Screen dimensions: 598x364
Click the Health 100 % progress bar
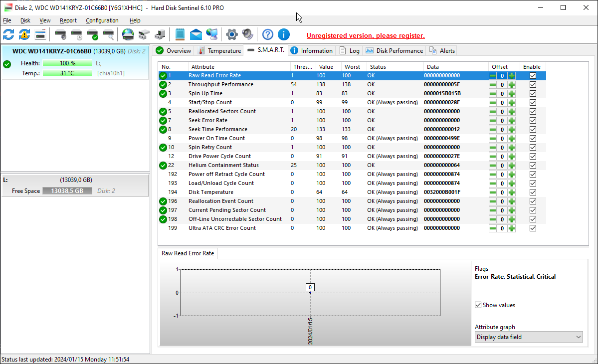pos(67,63)
